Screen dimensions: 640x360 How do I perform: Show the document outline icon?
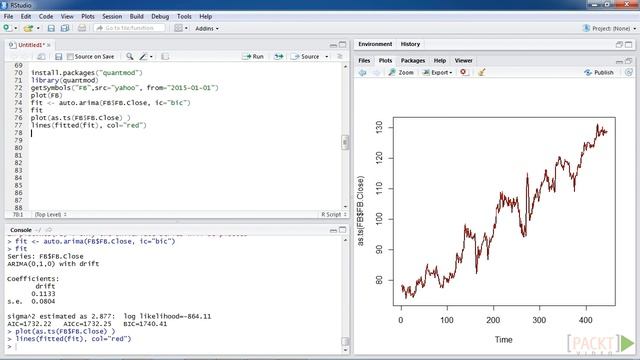pos(340,56)
